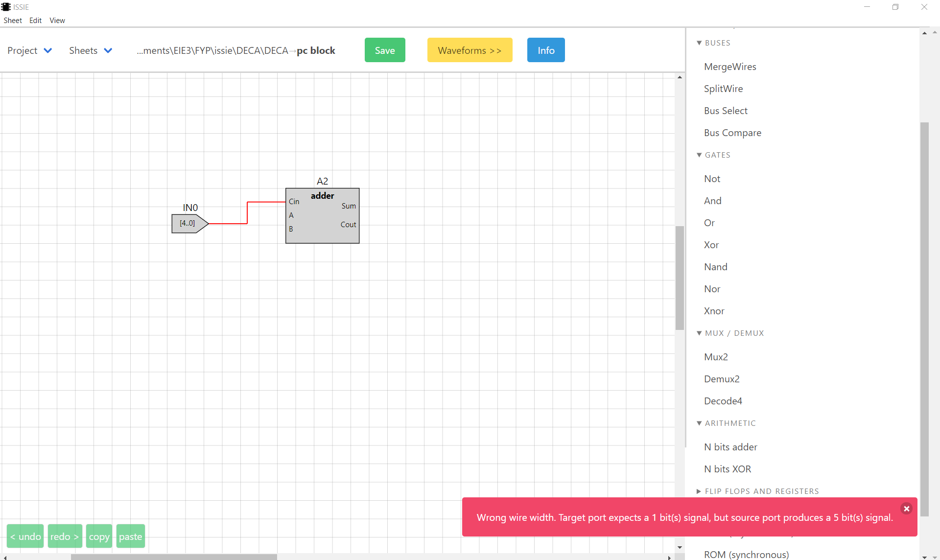Select the Decode4 component from sidebar
Screen dimensions: 940x560
pos(722,401)
